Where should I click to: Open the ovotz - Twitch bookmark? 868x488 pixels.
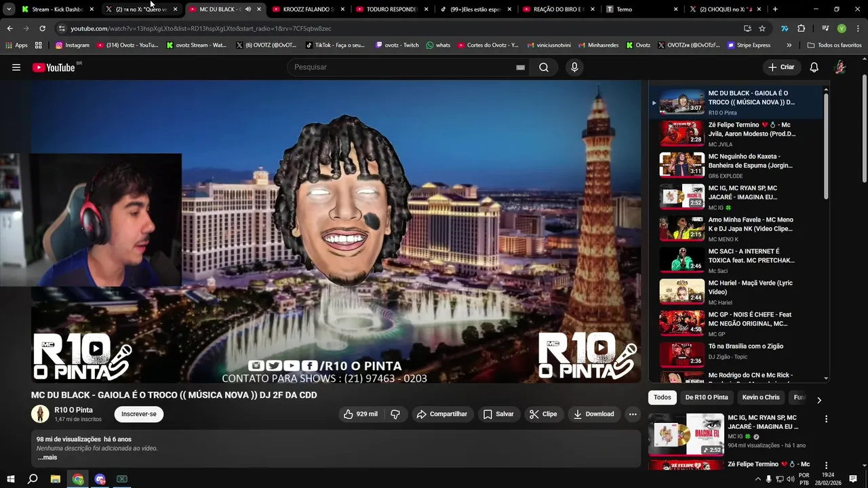397,45
